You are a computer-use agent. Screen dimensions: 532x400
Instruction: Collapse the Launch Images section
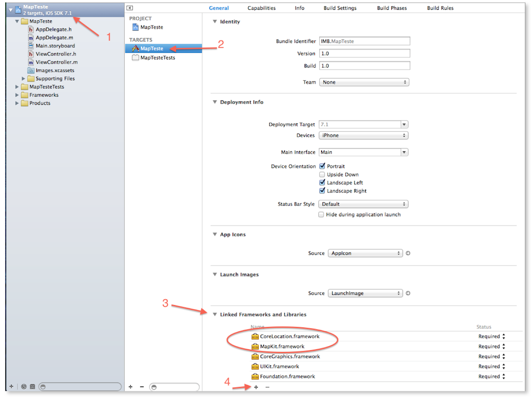[215, 274]
